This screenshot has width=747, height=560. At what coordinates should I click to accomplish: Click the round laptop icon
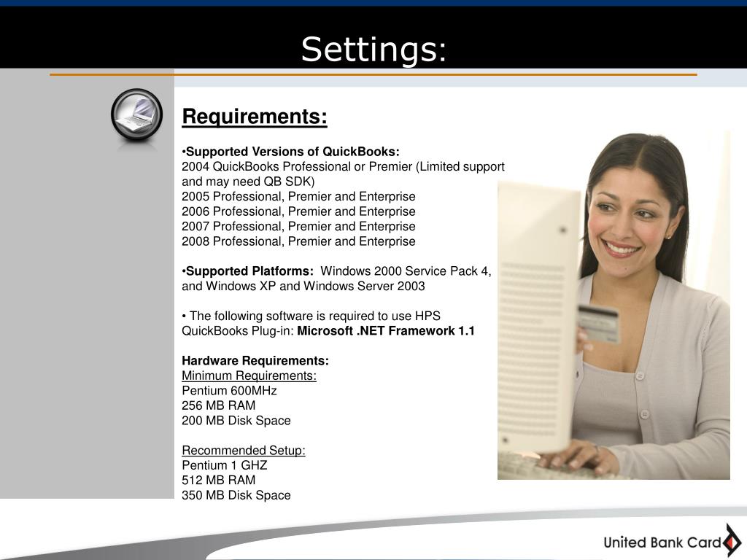pos(136,114)
